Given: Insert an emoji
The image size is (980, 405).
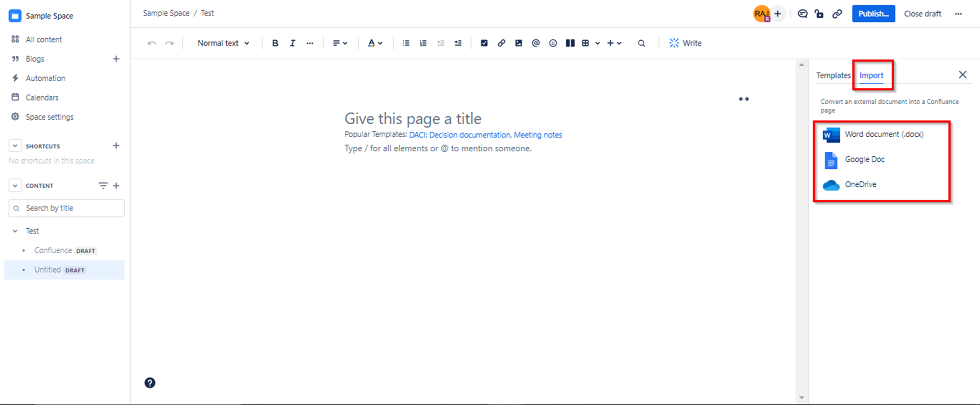Looking at the screenshot, I should 553,43.
